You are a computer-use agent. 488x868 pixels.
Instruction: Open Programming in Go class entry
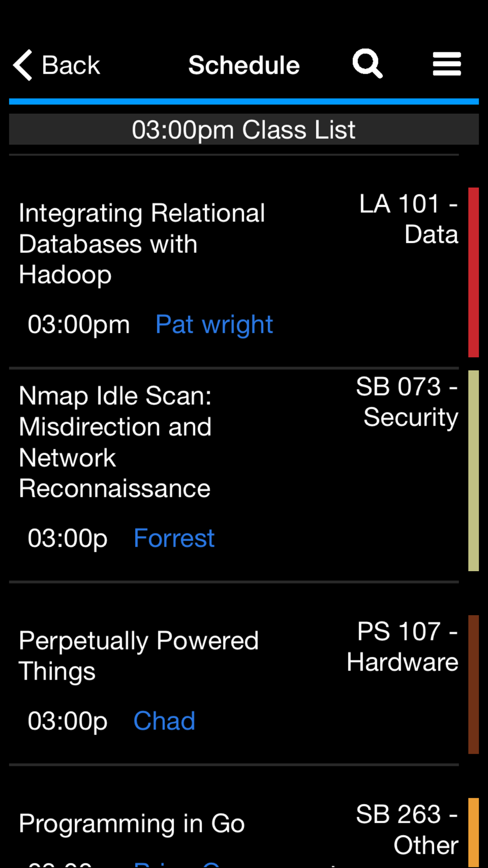132,824
